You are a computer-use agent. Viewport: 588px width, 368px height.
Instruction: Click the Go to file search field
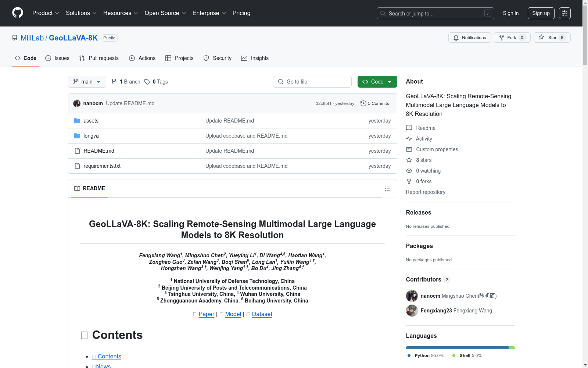point(312,82)
